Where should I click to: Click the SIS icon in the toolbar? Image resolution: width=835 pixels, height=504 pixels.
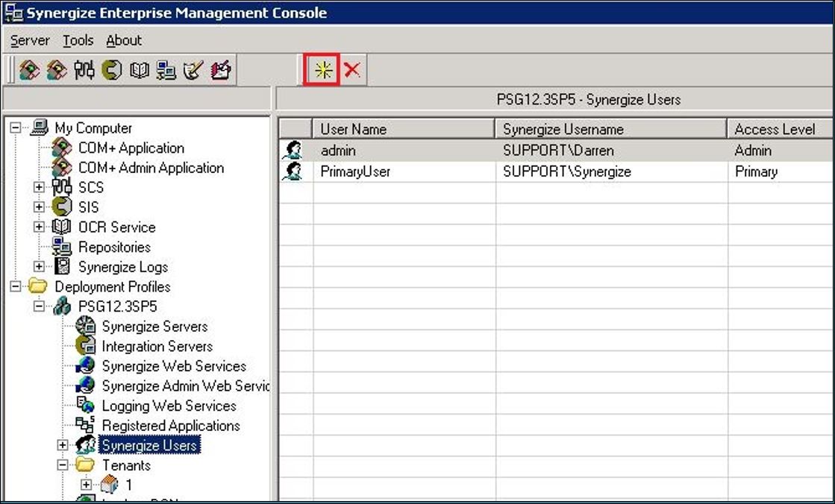pyautogui.click(x=112, y=70)
